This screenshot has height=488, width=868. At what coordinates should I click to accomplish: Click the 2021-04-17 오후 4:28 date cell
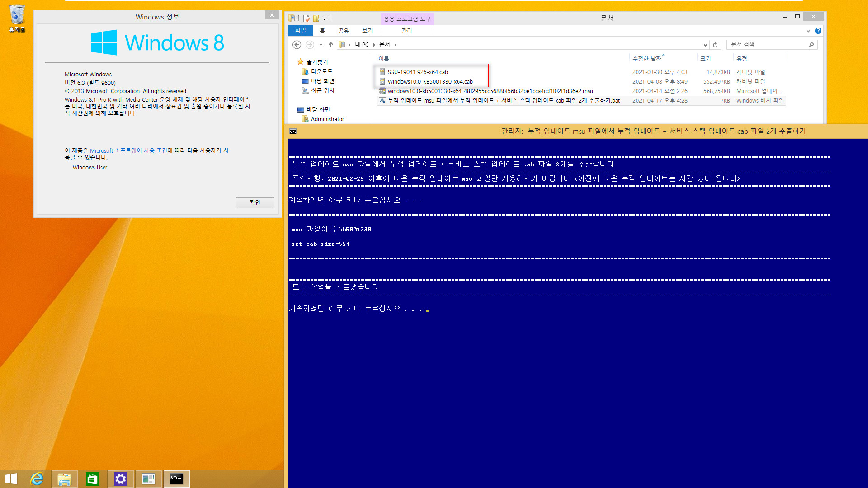click(660, 100)
